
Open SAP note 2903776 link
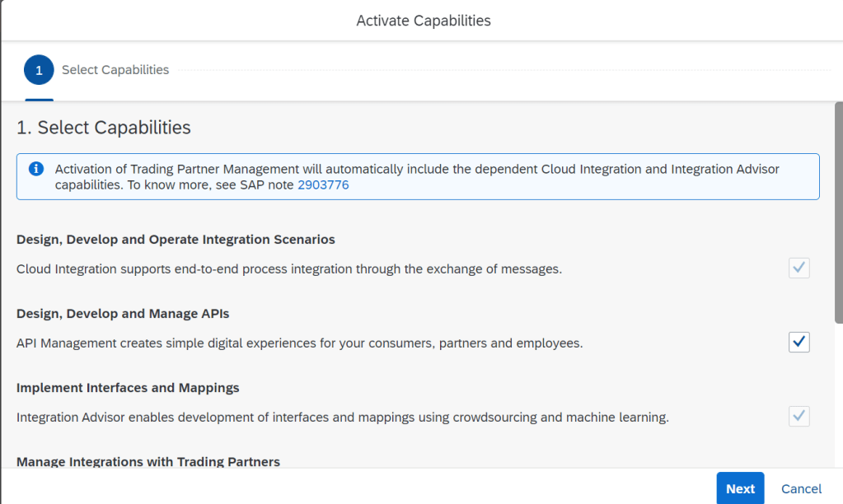click(323, 185)
